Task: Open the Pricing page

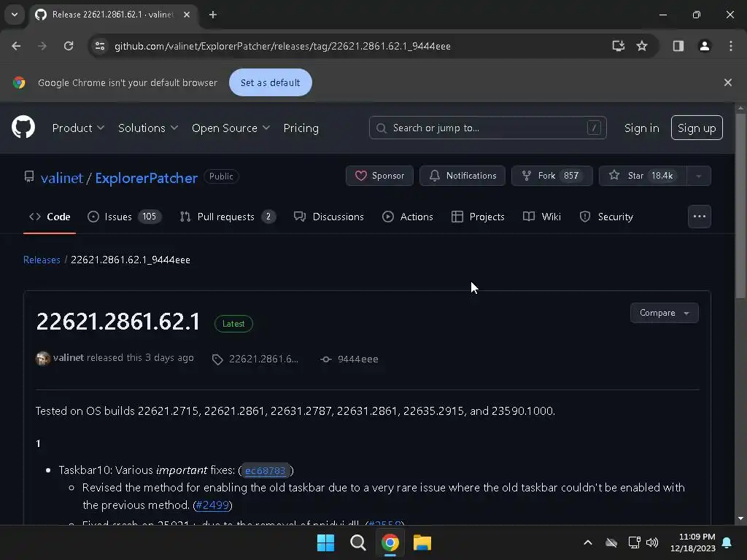Action: (301, 128)
